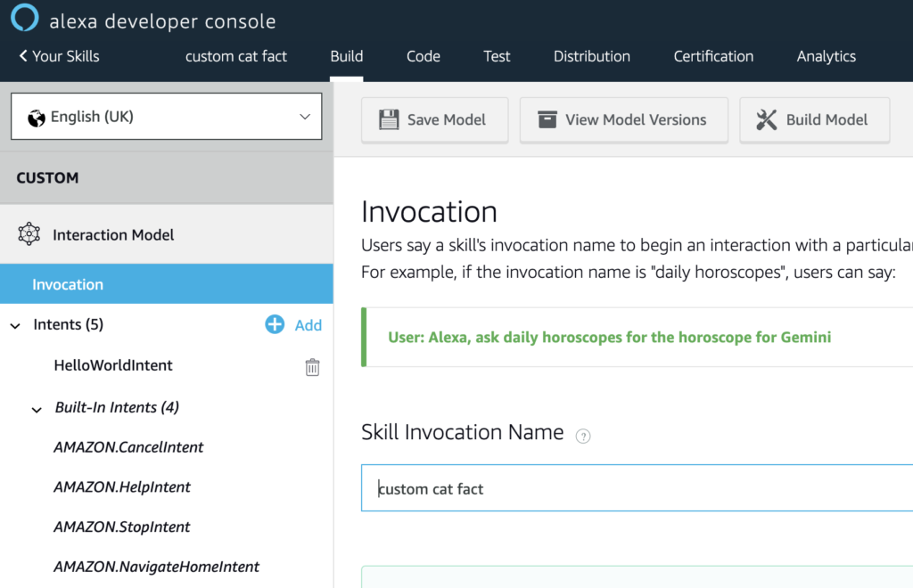Open the Distribution tab

point(592,56)
